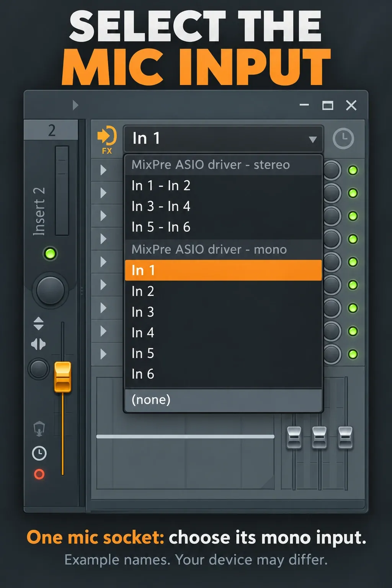Expand the first effect slot arrow
Screen dimensions: 392x588
pyautogui.click(x=103, y=170)
